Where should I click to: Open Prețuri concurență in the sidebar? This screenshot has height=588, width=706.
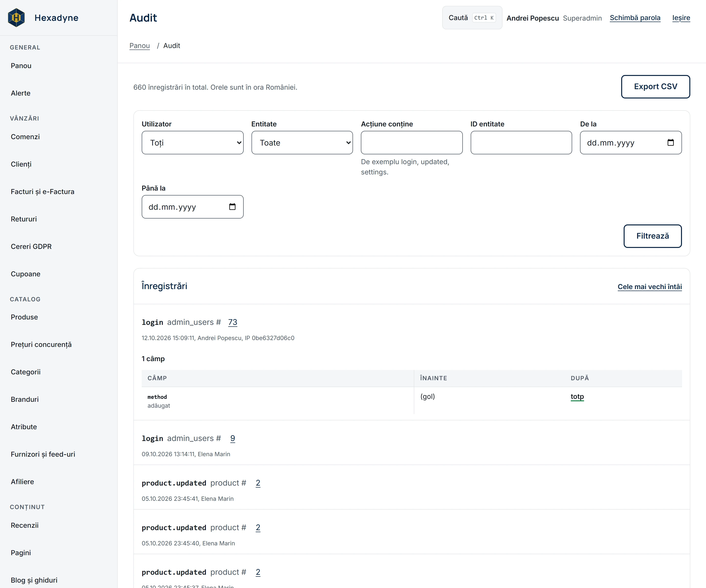click(x=41, y=344)
